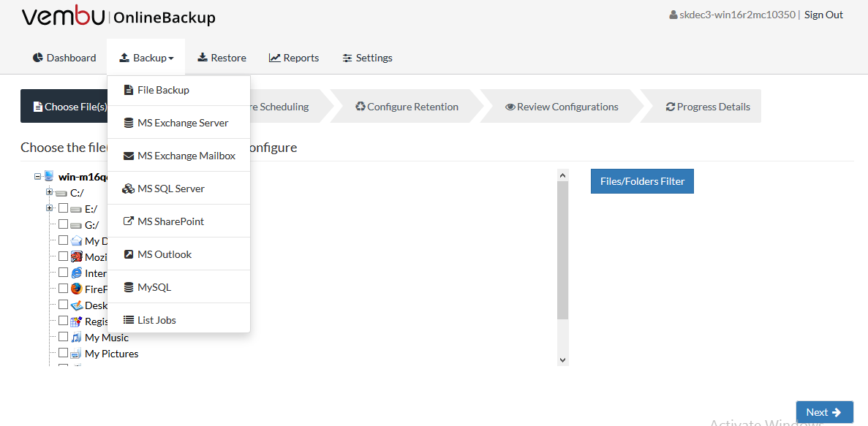This screenshot has width=868, height=426.
Task: Tick the My Documents checkbox
Action: (x=63, y=240)
